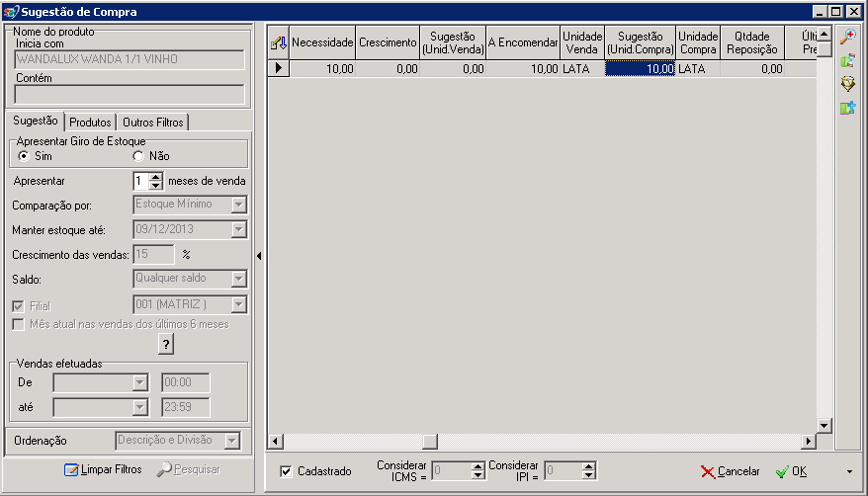Click the Qtdade Reposição cell 0,00
The height and width of the screenshot is (496, 868).
pyautogui.click(x=752, y=68)
